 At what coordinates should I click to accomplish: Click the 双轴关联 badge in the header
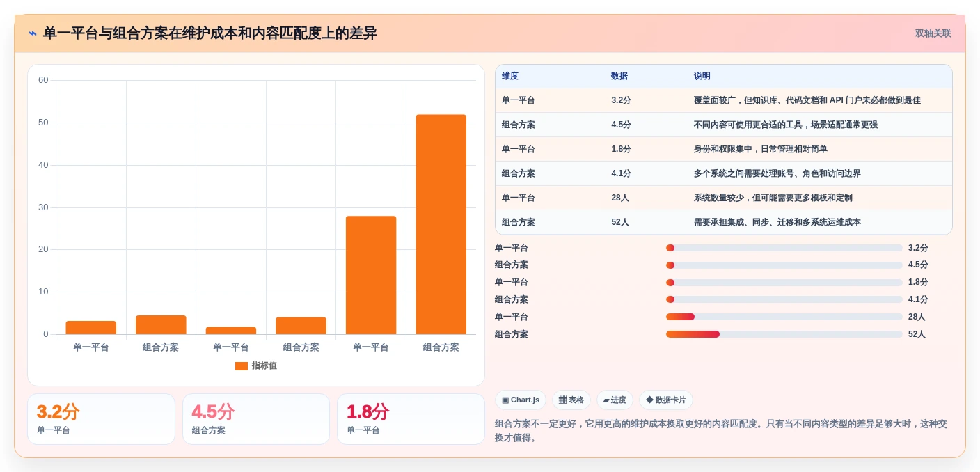(x=933, y=33)
